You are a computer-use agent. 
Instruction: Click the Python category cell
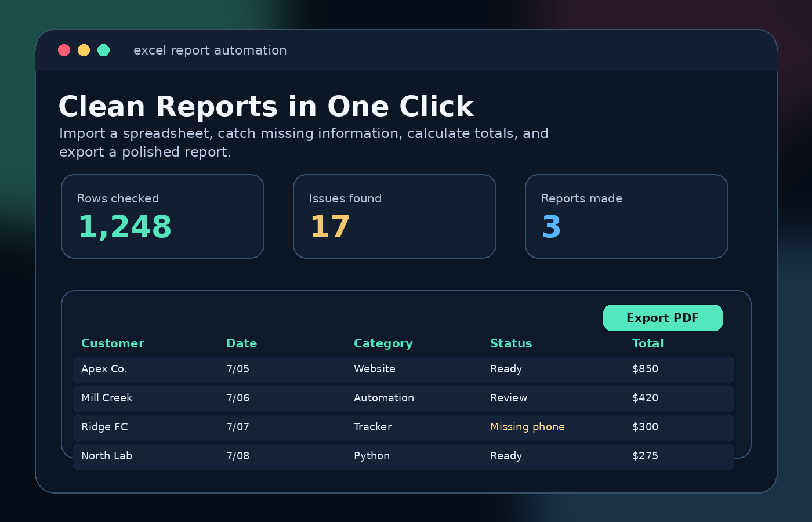[372, 456]
